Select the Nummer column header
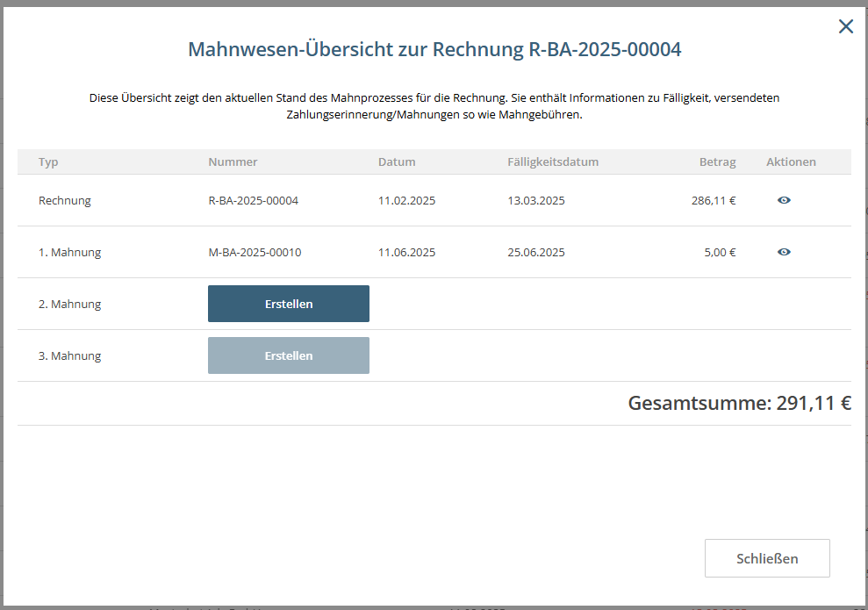 coord(233,161)
